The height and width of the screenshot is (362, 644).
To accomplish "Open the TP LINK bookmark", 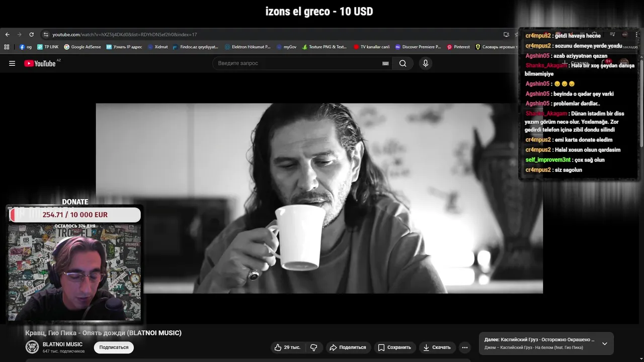I will 48,47.
